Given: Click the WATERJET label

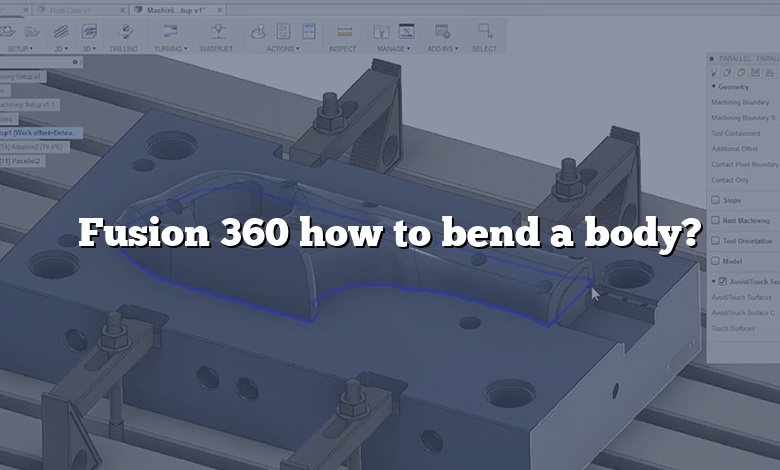Looking at the screenshot, I should 216,49.
